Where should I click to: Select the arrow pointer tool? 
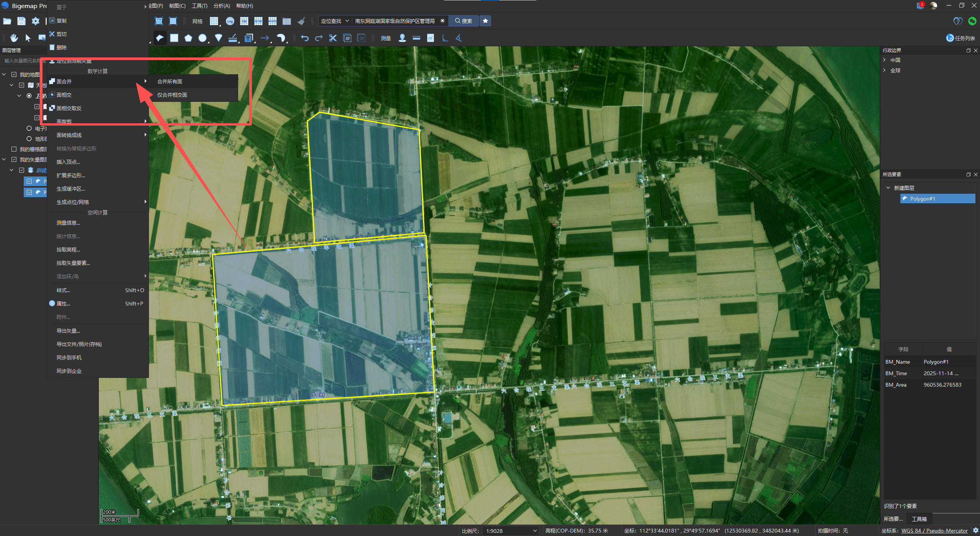28,38
